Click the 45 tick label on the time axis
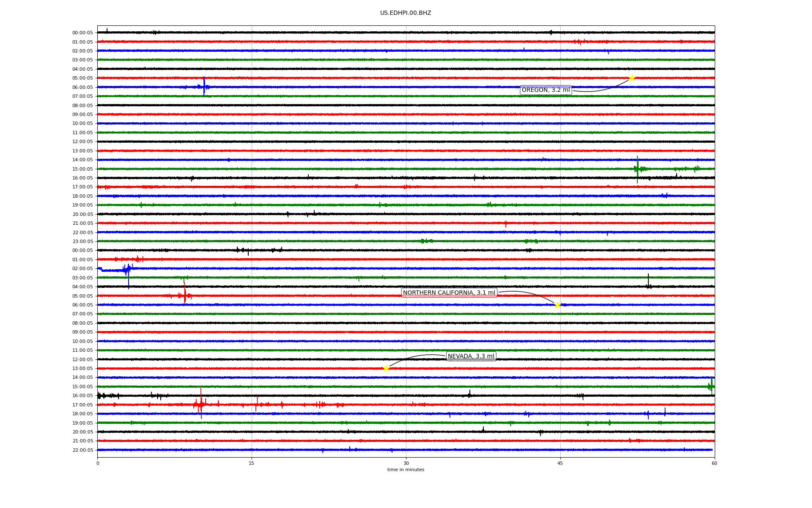812x508 pixels. 560,463
